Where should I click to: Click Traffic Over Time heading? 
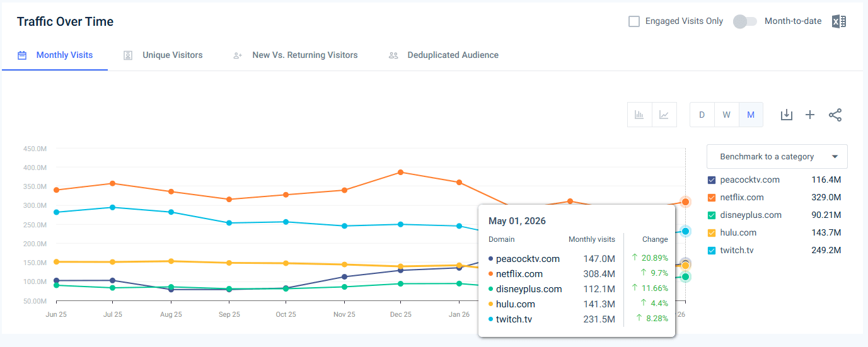(65, 21)
